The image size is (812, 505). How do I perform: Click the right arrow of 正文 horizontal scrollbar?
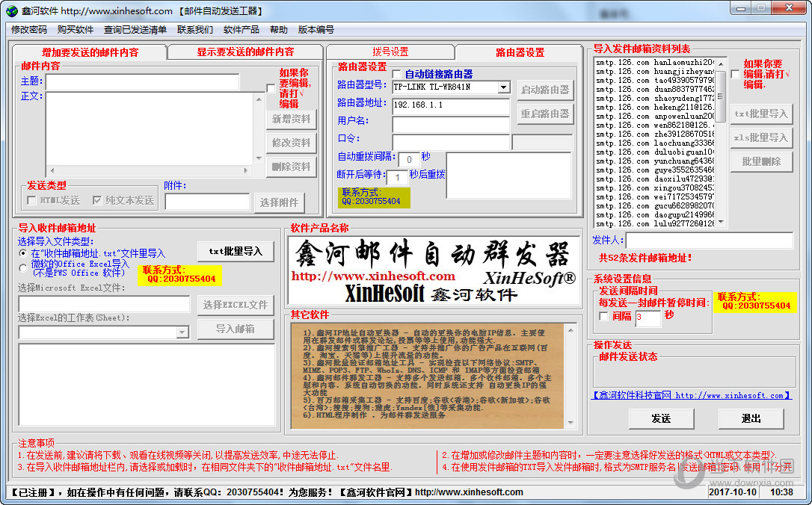[x=246, y=170]
